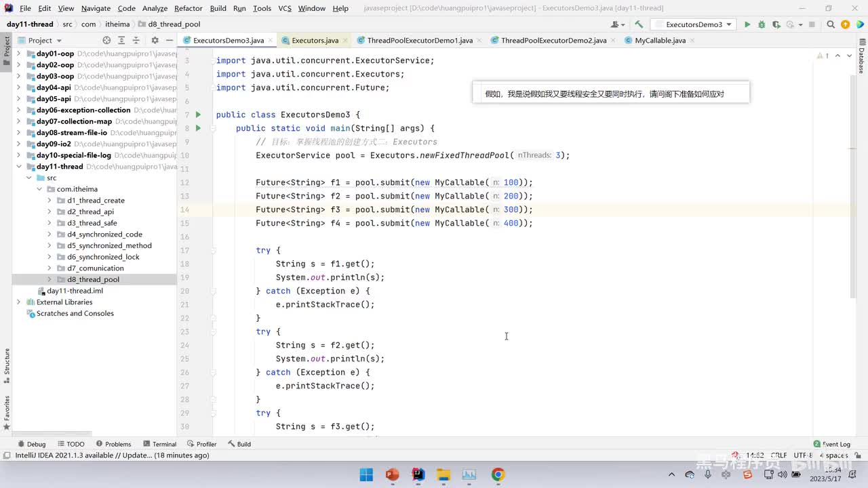
Task: Open the VCS menu
Action: (x=285, y=8)
